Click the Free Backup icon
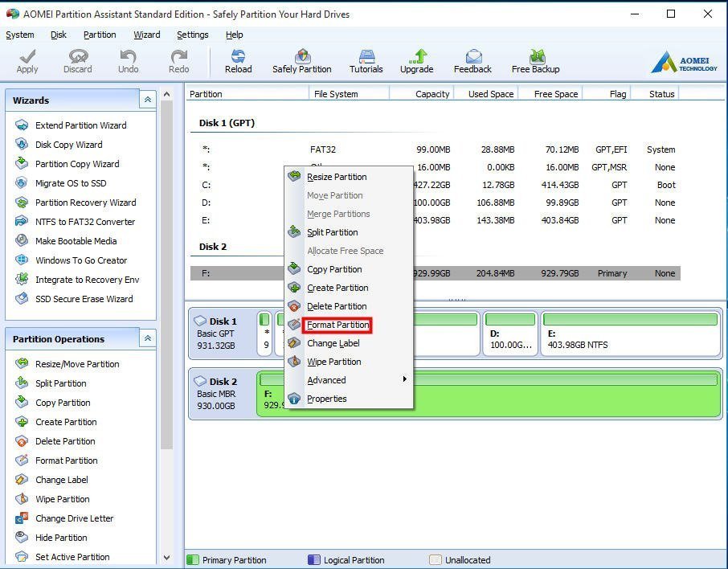This screenshot has height=569, width=728. pyautogui.click(x=536, y=57)
